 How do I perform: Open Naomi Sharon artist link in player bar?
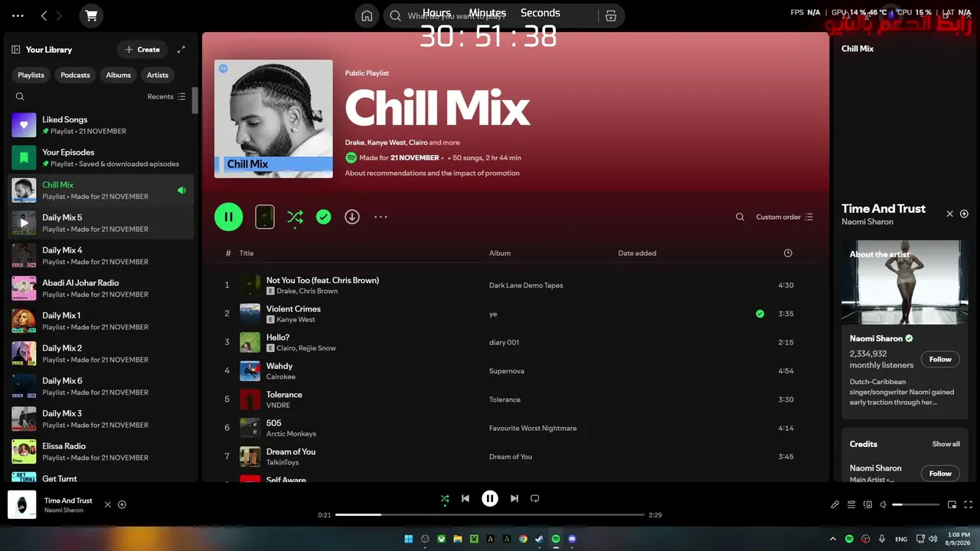pyautogui.click(x=64, y=510)
